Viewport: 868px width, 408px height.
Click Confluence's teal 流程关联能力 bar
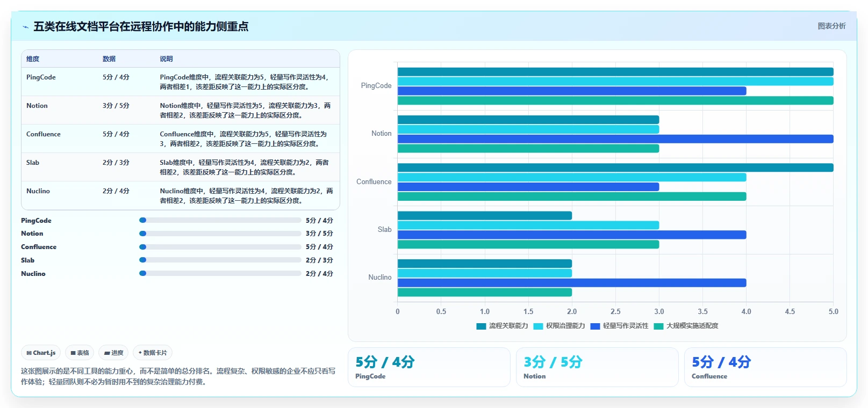[x=615, y=167]
